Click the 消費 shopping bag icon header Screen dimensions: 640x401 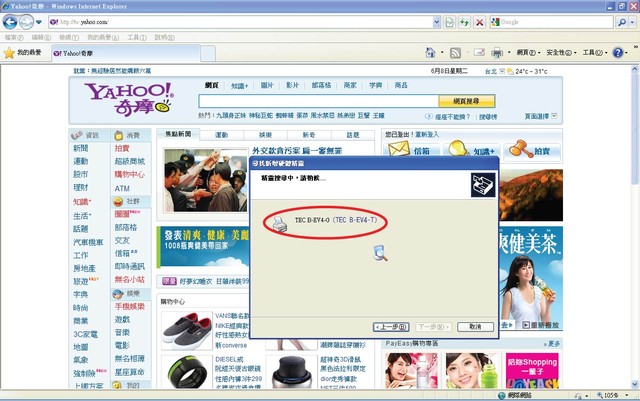point(118,135)
